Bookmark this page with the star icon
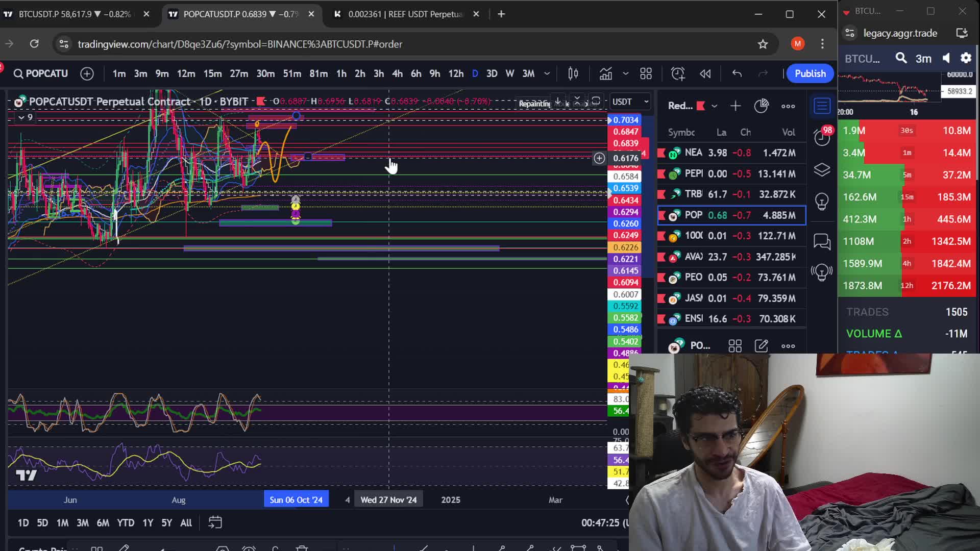The width and height of the screenshot is (980, 551). pos(763,44)
